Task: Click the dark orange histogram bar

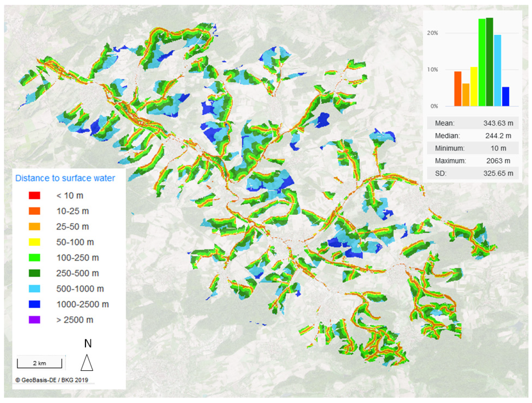Action: click(458, 89)
